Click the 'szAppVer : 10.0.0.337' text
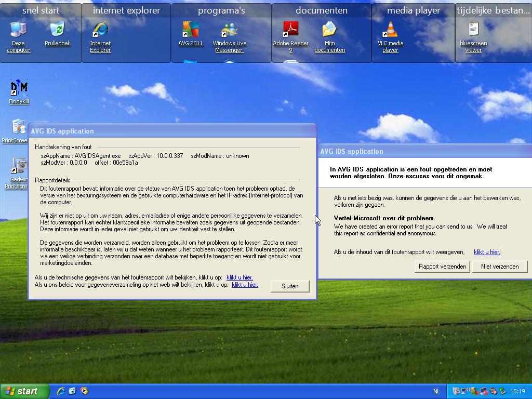Image resolution: width=532 pixels, height=399 pixels. pos(156,156)
